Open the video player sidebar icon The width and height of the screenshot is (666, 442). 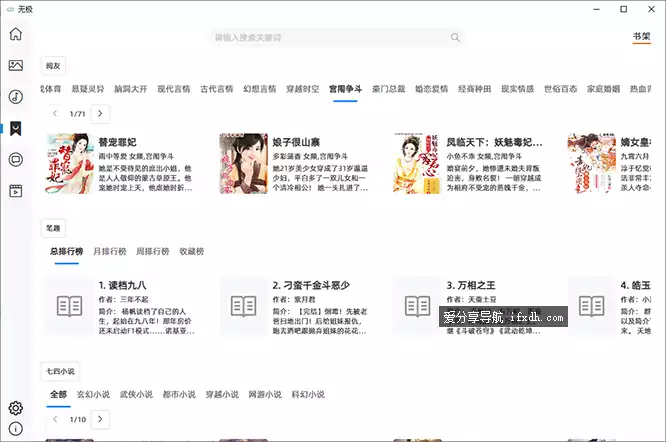(x=16, y=191)
